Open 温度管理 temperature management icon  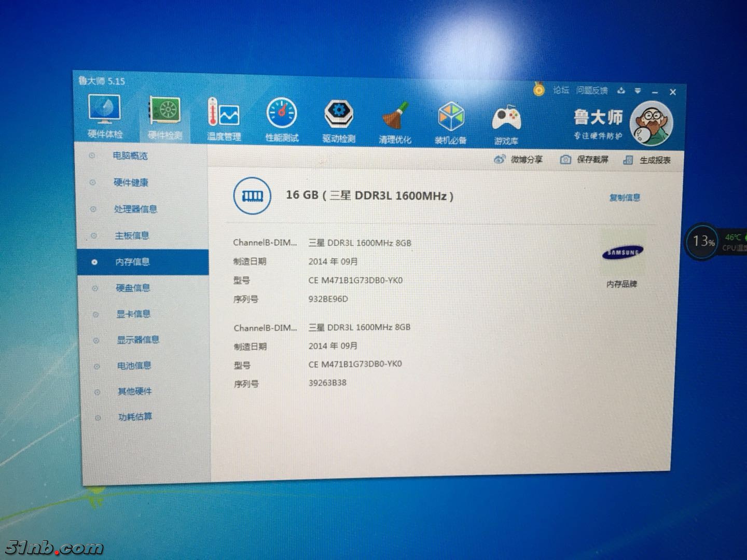(224, 119)
